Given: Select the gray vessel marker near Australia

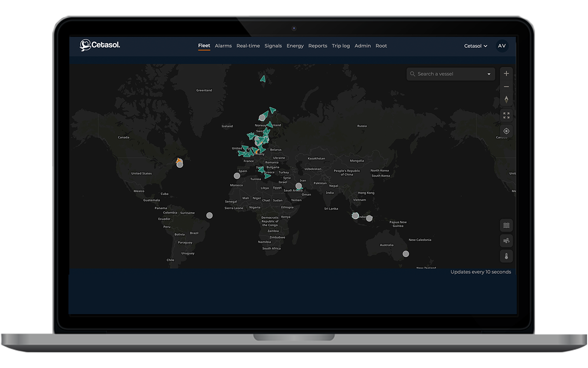Looking at the screenshot, I should click(x=406, y=253).
